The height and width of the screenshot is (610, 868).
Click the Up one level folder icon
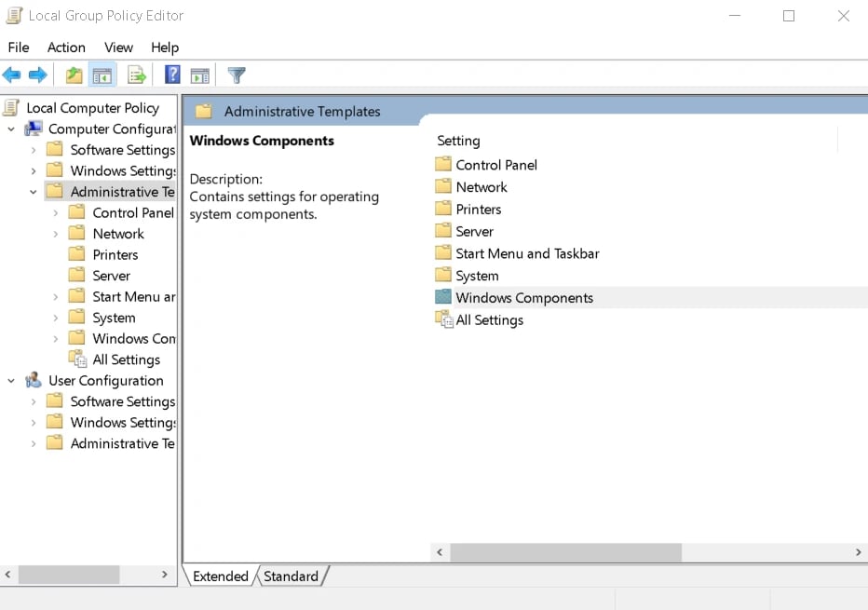75,75
